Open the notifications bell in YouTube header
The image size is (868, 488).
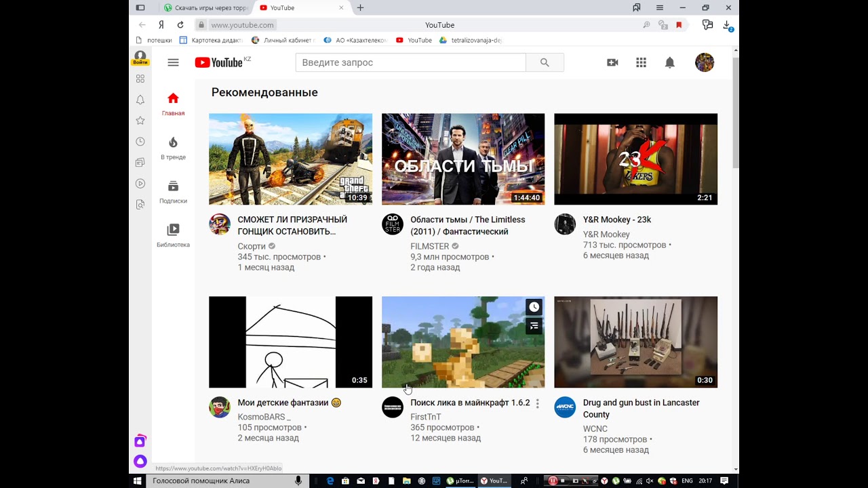669,62
